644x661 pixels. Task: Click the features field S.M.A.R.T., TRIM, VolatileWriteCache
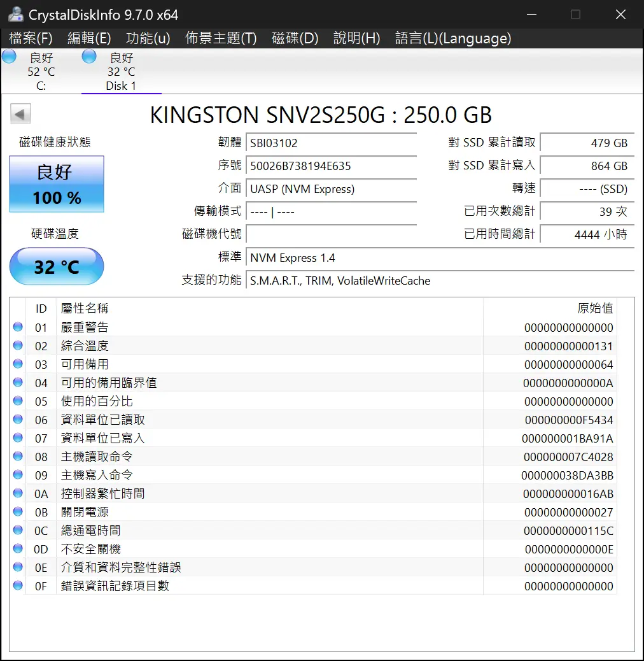(440, 280)
